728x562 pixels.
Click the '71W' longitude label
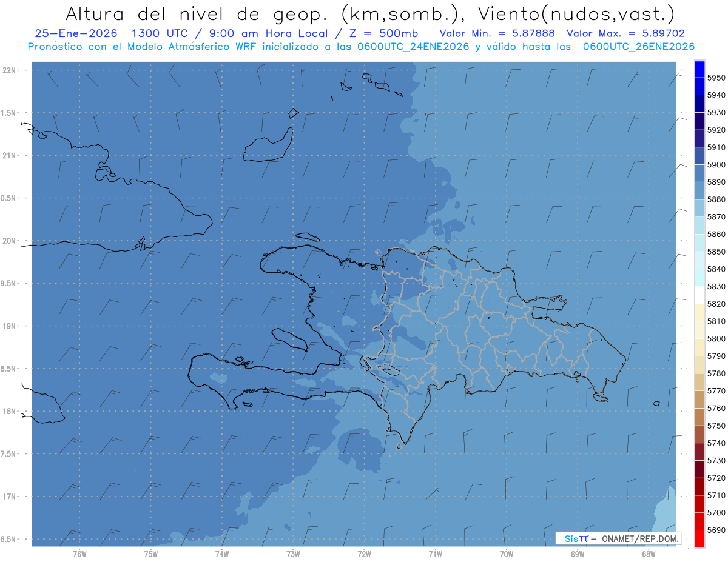435,554
